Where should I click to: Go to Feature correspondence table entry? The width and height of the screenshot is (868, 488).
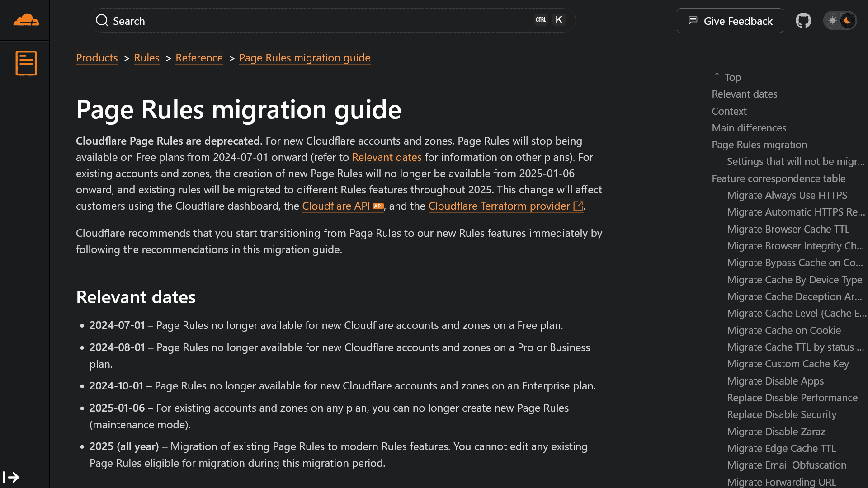pos(778,178)
